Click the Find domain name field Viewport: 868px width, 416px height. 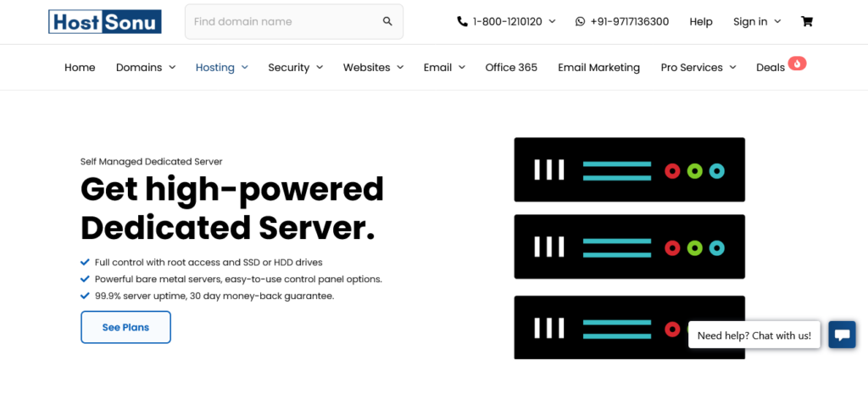(284, 22)
